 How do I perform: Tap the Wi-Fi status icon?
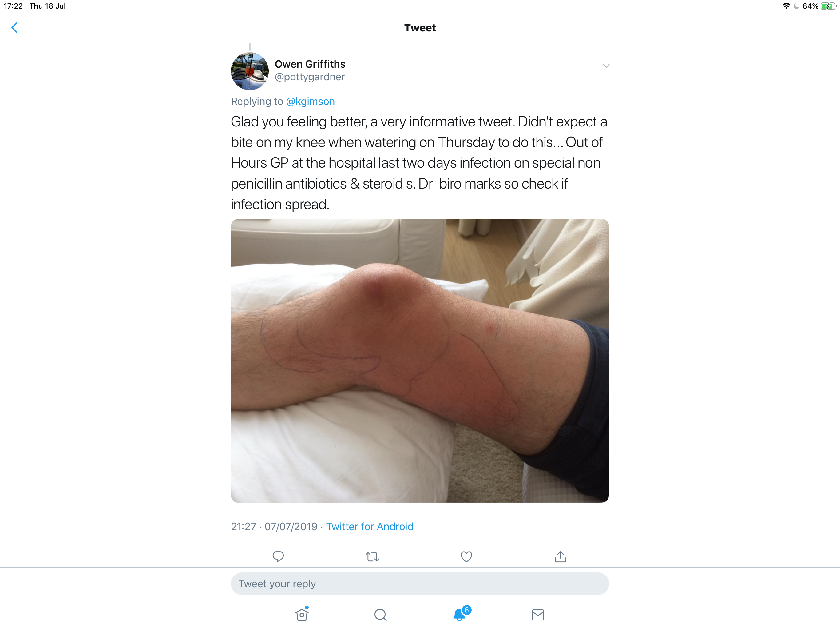[x=786, y=6]
